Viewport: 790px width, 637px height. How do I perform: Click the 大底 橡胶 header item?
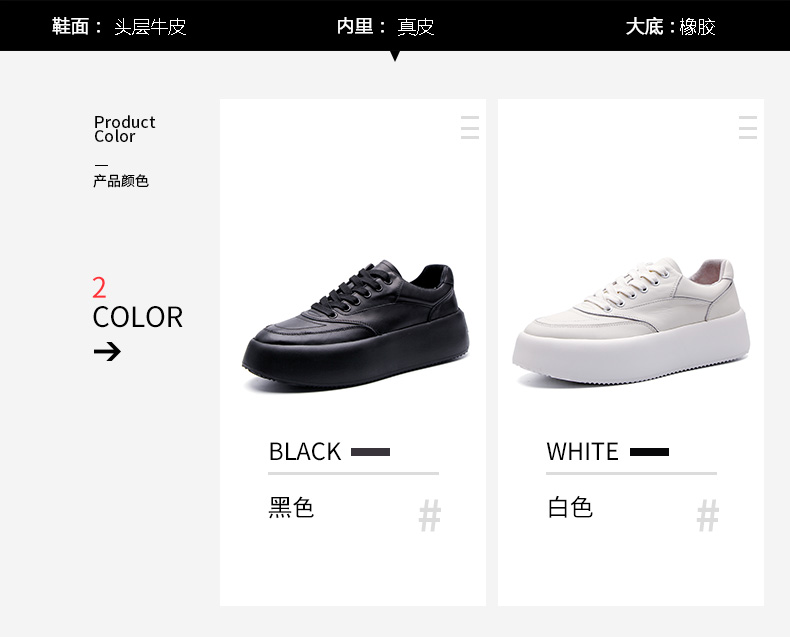[x=671, y=26]
